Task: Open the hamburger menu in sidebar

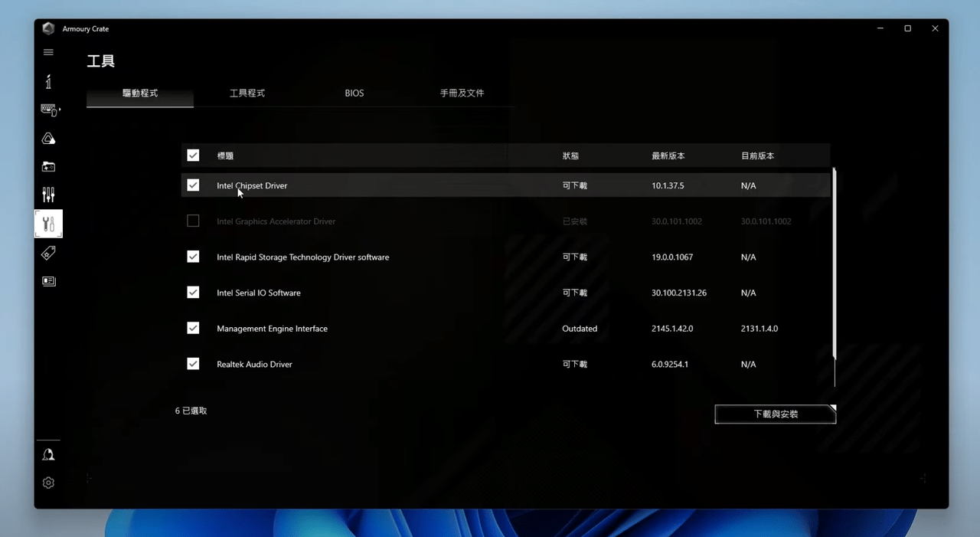Action: 48,52
